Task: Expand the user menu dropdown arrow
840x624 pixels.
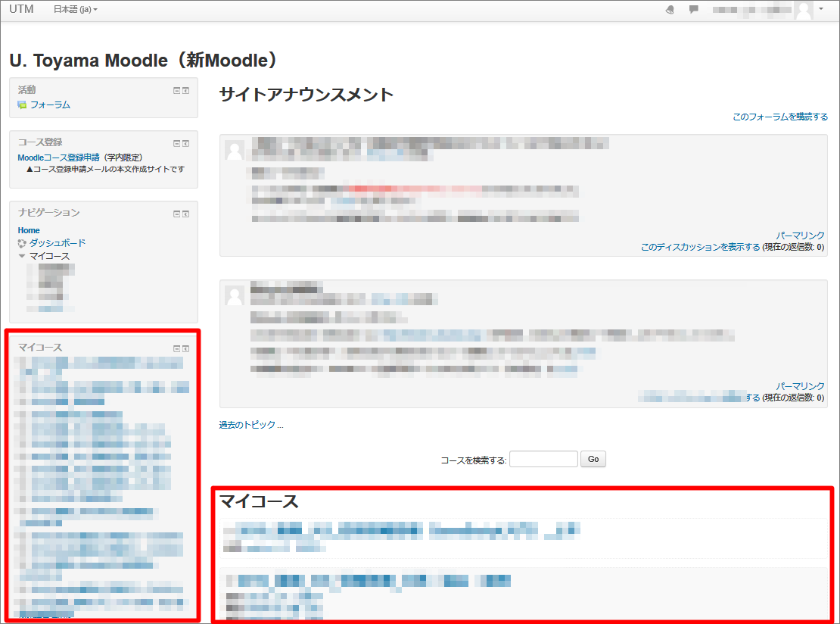Action: pyautogui.click(x=821, y=9)
